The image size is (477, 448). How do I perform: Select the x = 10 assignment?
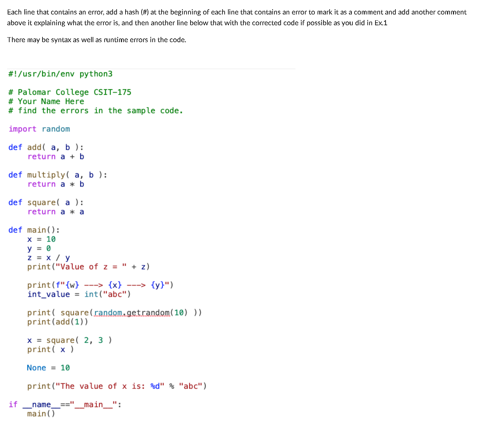click(41, 239)
